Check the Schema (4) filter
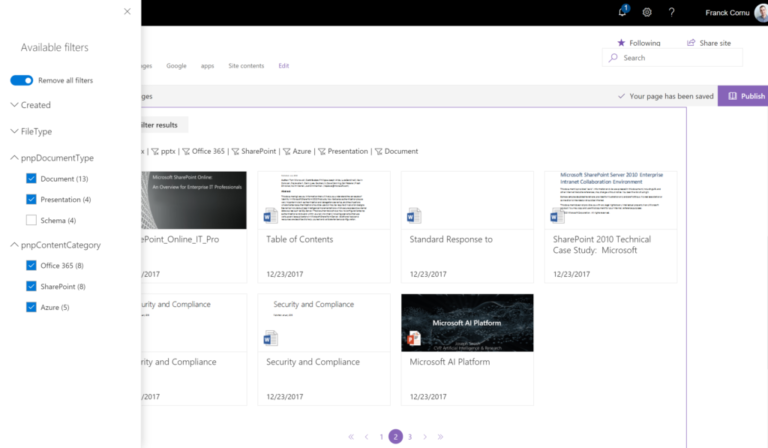The width and height of the screenshot is (768, 448). click(x=31, y=220)
